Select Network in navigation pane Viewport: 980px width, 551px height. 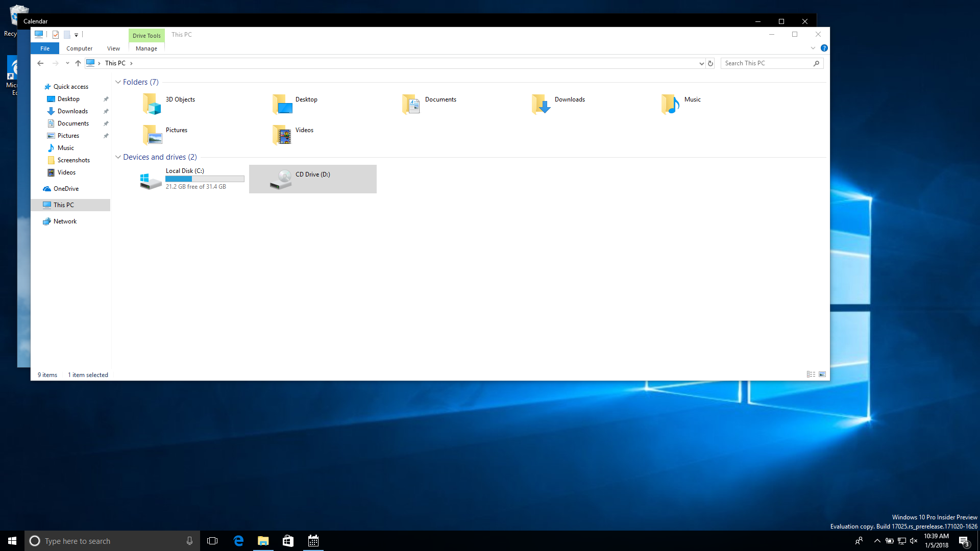(x=65, y=221)
